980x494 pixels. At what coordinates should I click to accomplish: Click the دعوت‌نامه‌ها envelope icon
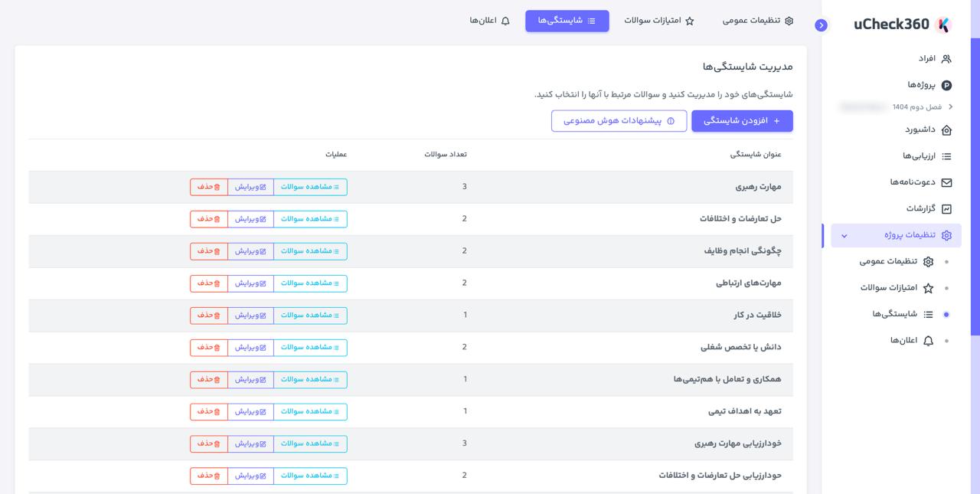point(948,182)
